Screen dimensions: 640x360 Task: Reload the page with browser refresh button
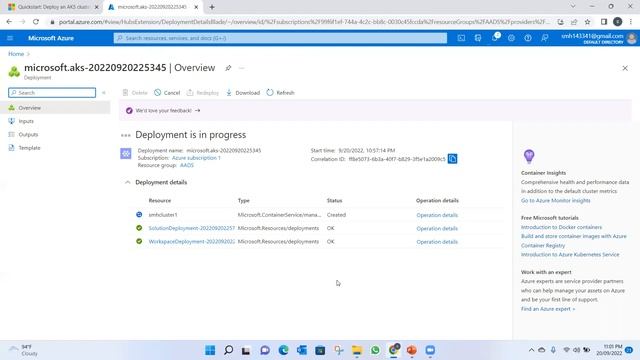pos(36,22)
